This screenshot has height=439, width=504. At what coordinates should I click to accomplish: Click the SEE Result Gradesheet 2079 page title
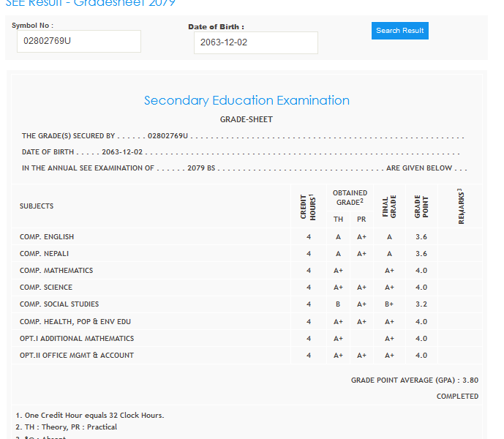point(90,3)
